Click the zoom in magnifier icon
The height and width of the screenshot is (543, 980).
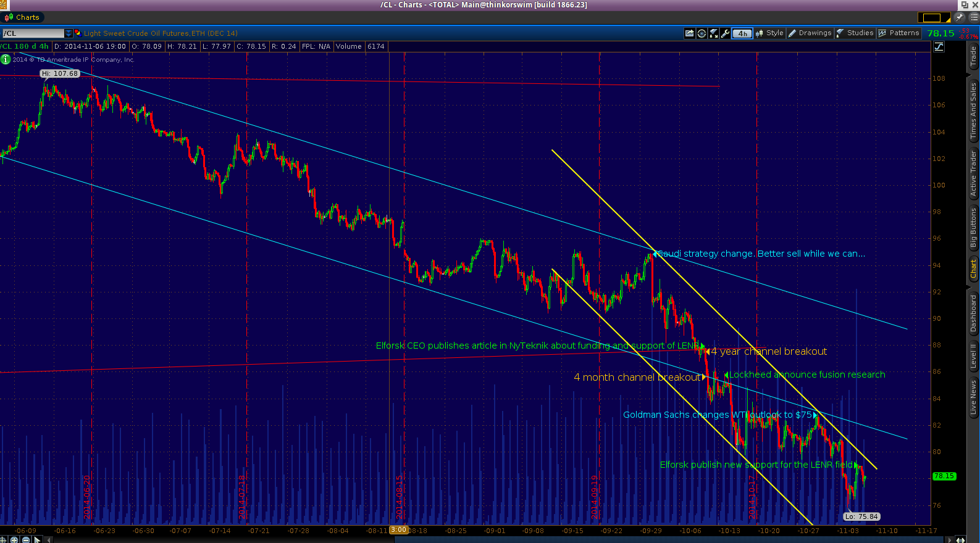(x=14, y=539)
